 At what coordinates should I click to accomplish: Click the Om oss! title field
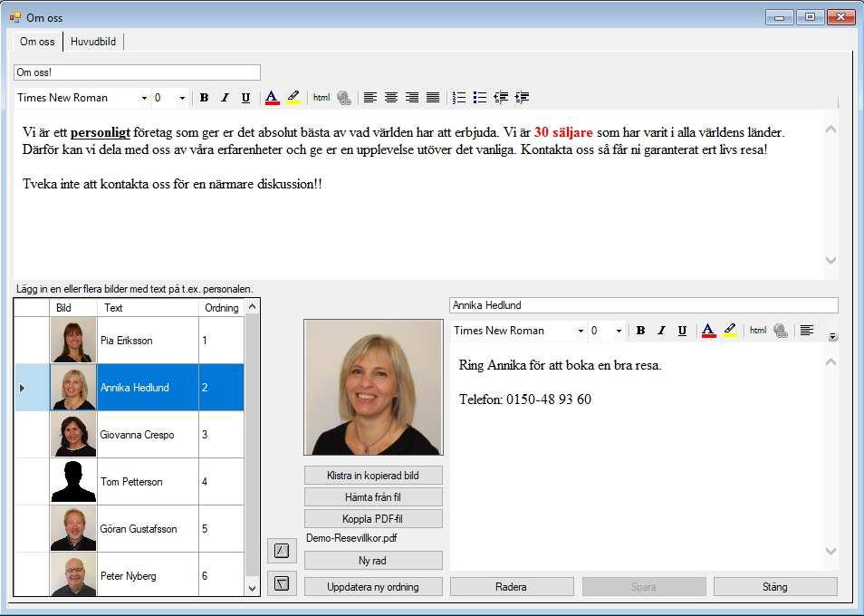(137, 72)
